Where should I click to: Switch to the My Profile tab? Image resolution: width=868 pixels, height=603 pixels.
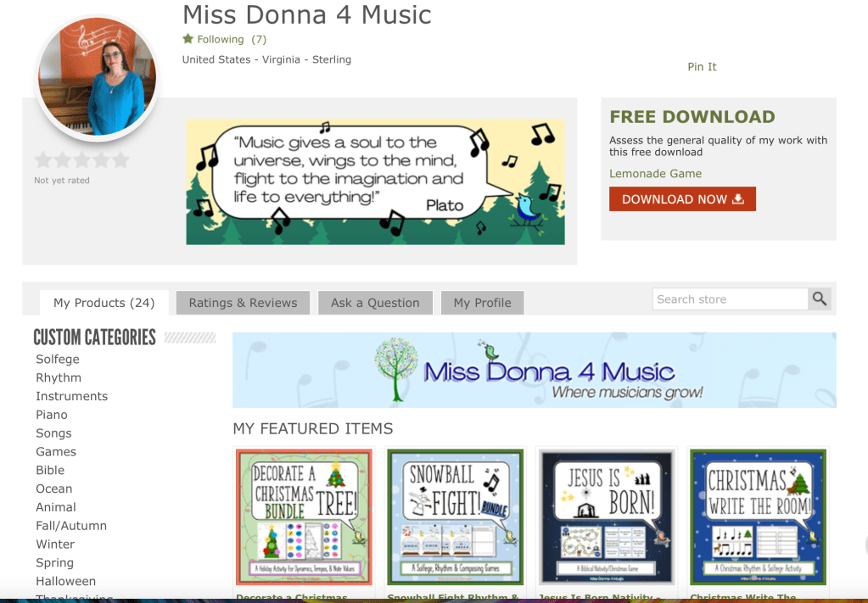482,303
